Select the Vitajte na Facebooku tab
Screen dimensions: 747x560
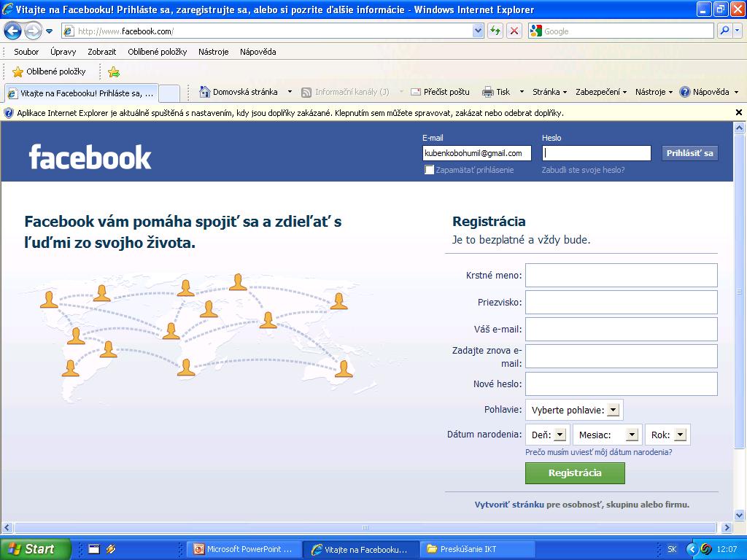82,93
